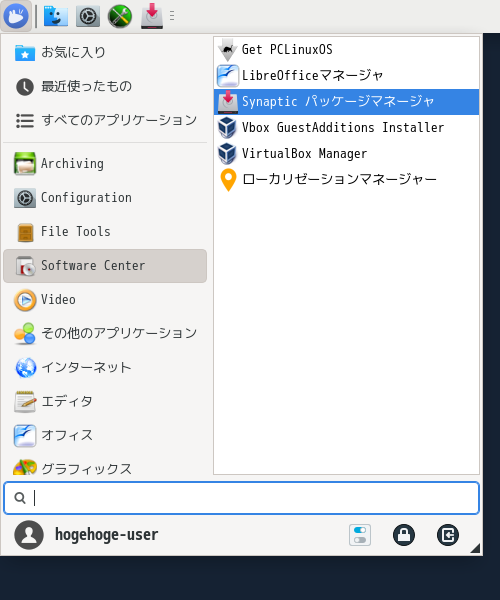
Task: Click the internet globe icon
Action: pos(25,368)
